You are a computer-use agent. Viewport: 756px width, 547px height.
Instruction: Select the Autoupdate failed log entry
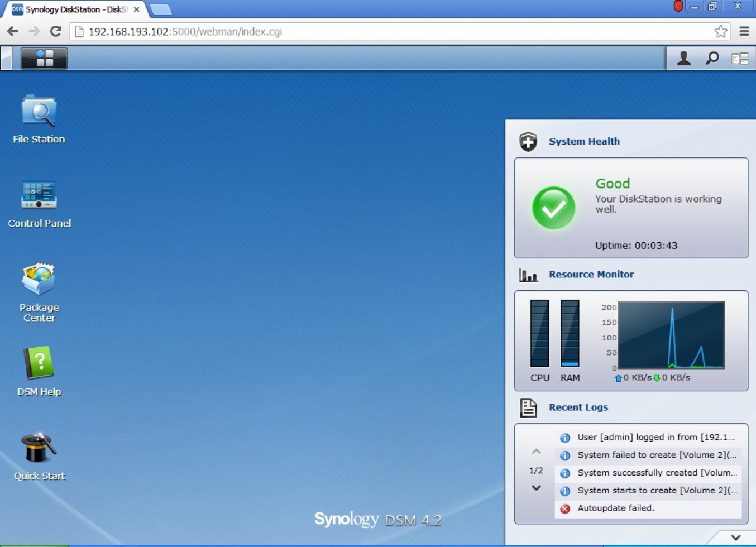point(616,508)
